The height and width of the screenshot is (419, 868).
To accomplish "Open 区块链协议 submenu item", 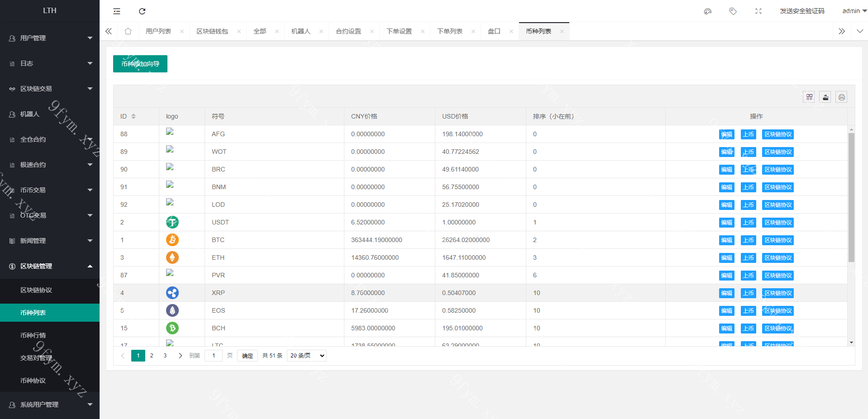I will (50, 290).
